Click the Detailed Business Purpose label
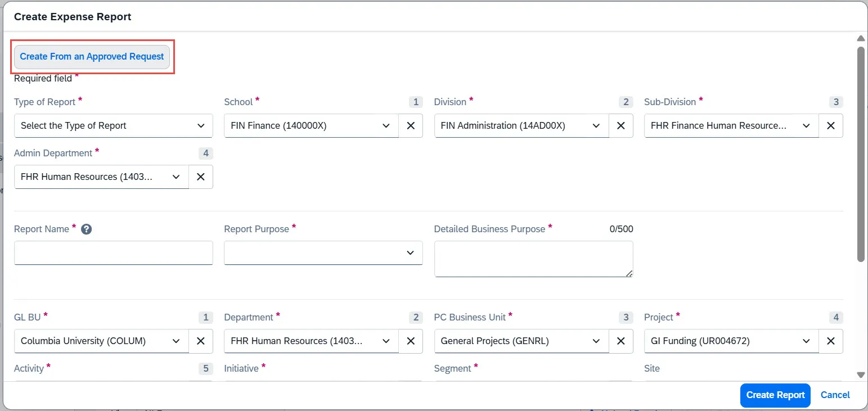Image resolution: width=868 pixels, height=411 pixels. tap(489, 229)
